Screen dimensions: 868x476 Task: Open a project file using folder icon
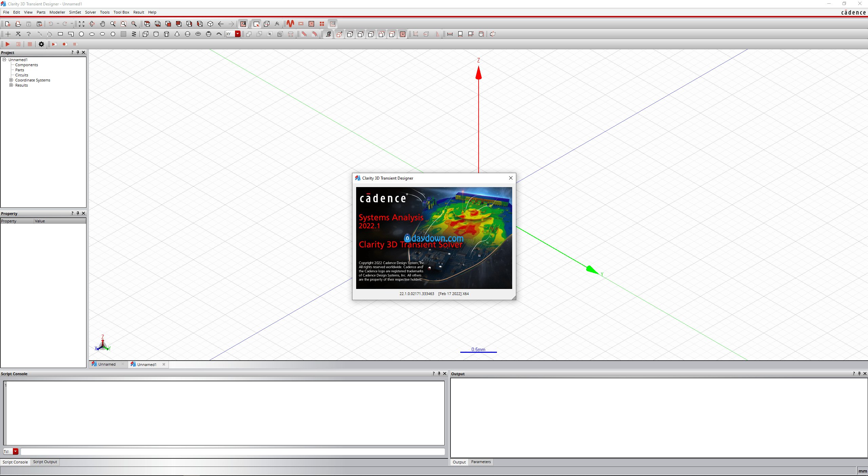pos(18,24)
